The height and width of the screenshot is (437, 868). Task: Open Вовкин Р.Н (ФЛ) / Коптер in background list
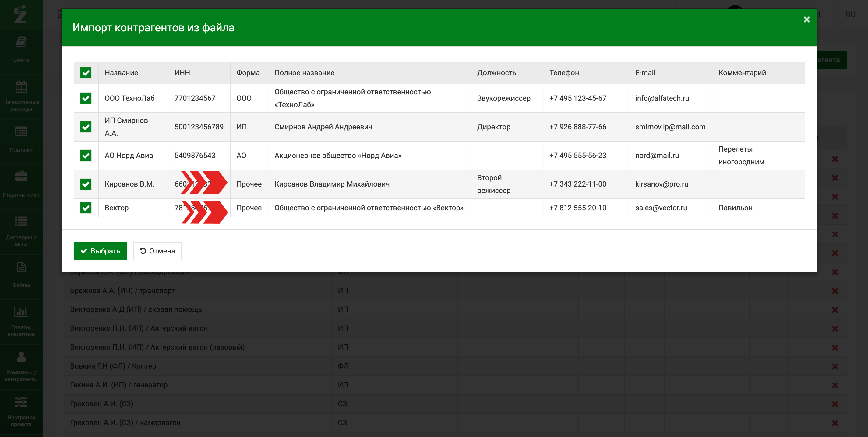point(113,366)
